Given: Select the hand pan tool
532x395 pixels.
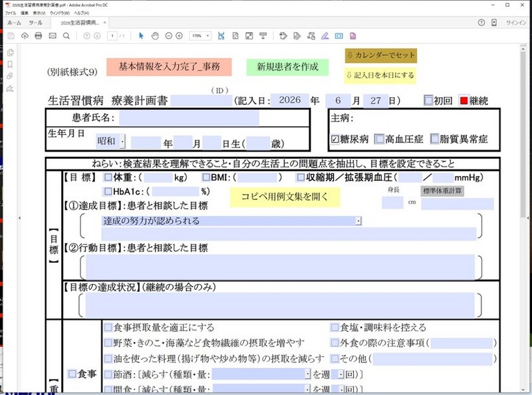Looking at the screenshot, I should pos(155,36).
